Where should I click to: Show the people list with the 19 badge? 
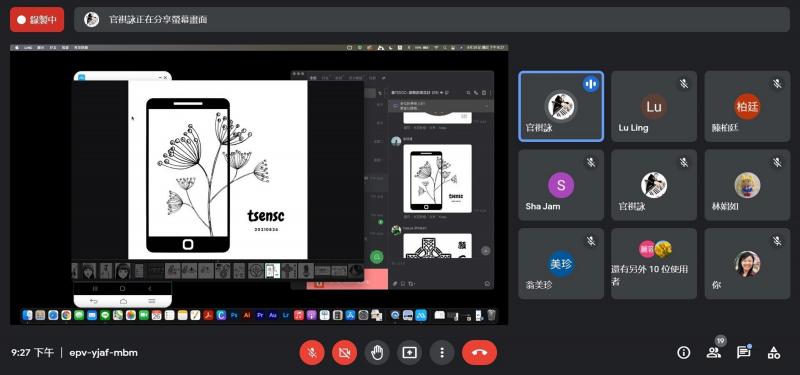coord(714,352)
